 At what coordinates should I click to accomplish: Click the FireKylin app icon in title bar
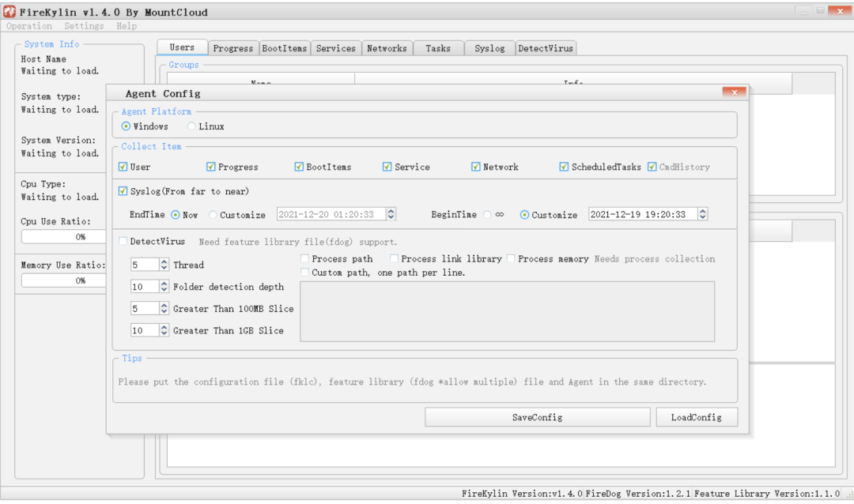click(9, 11)
